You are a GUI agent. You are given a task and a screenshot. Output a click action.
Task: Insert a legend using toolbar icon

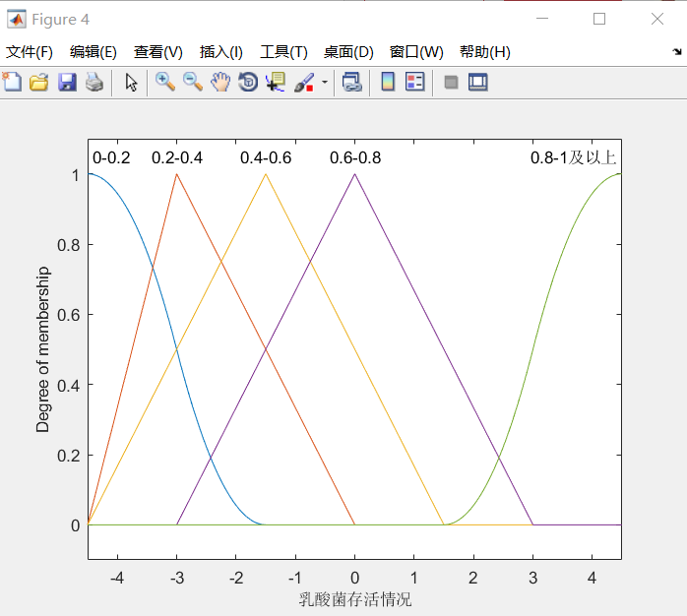point(415,82)
